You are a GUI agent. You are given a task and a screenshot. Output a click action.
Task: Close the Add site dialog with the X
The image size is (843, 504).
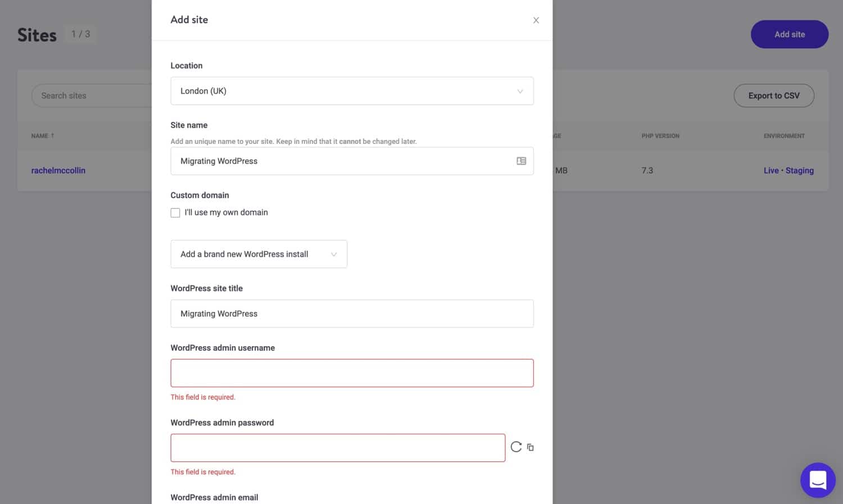pos(536,20)
